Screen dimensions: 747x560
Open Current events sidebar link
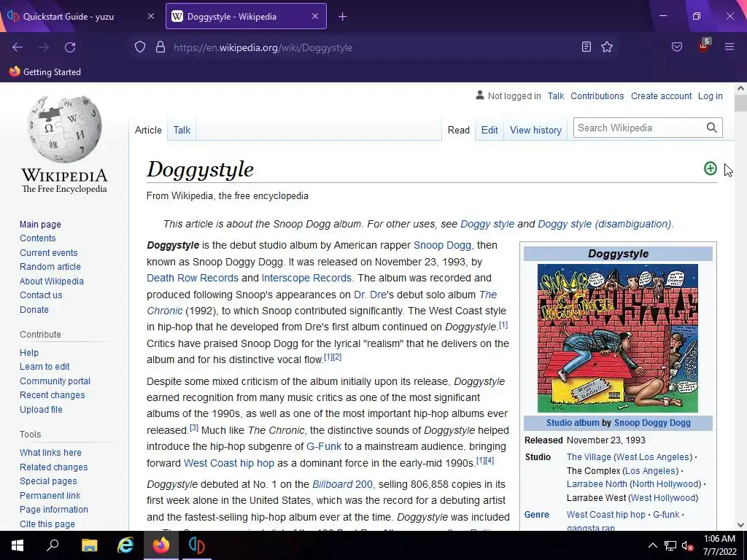[48, 253]
